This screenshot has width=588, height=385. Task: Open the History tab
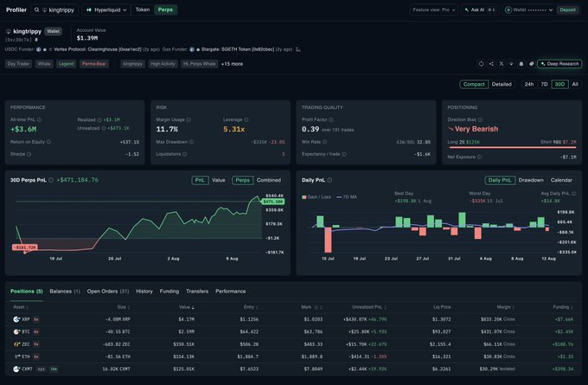click(144, 292)
